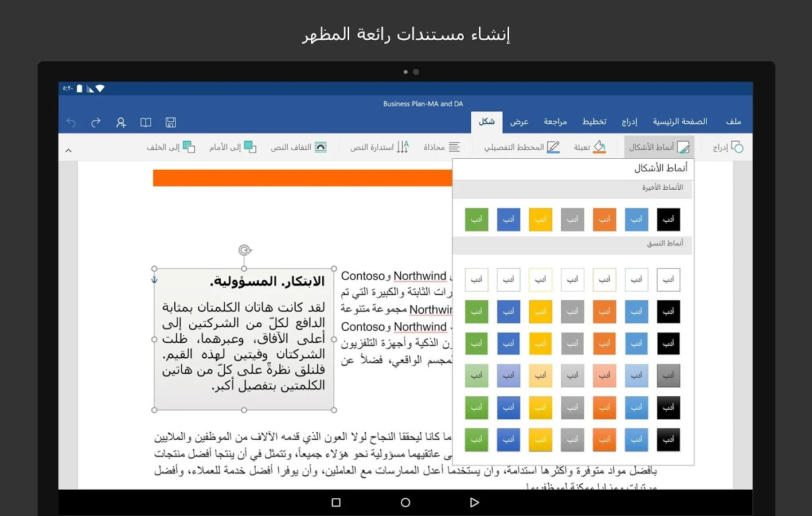Choose green-outlined white style in theme styles
812x516 pixels.
477,280
